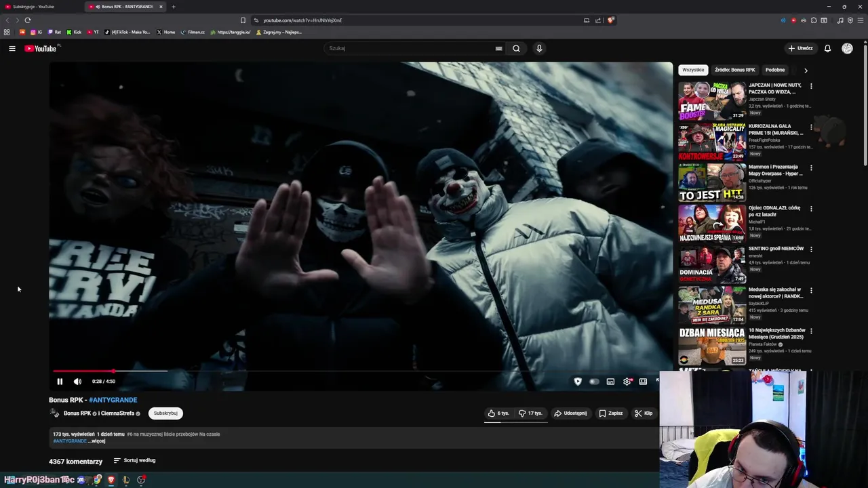
Task: Open options for the 10 Największych Dzbanów video
Action: (x=811, y=331)
